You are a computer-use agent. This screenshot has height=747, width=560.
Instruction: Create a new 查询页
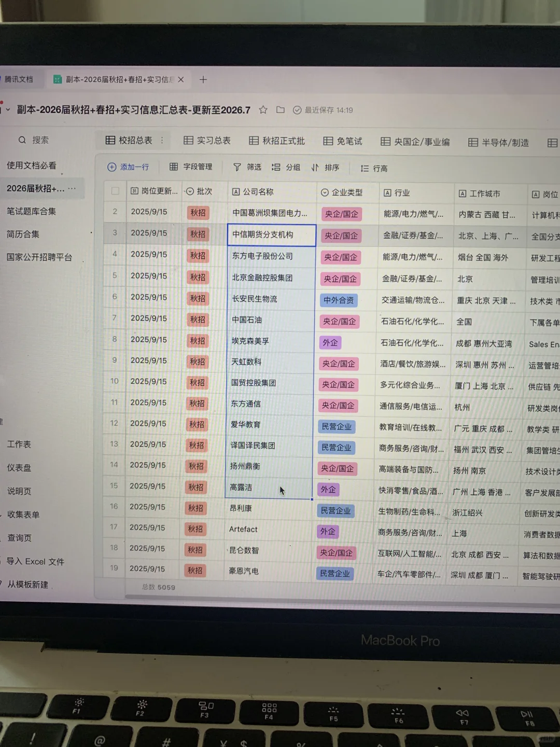coord(19,538)
